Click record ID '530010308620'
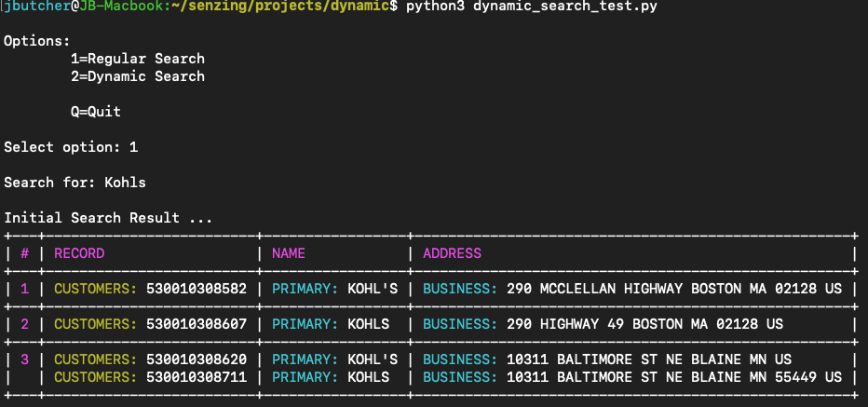Screen dimensions: 868x407 tap(197, 360)
